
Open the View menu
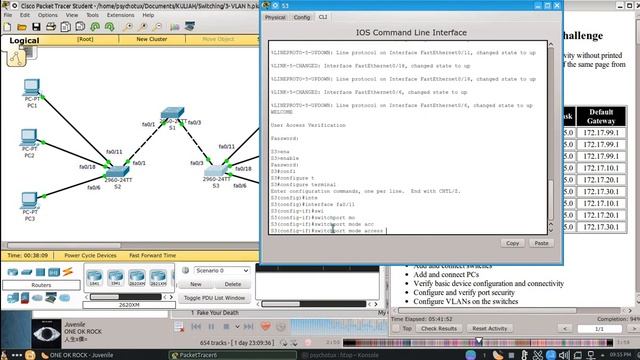(72, 15)
